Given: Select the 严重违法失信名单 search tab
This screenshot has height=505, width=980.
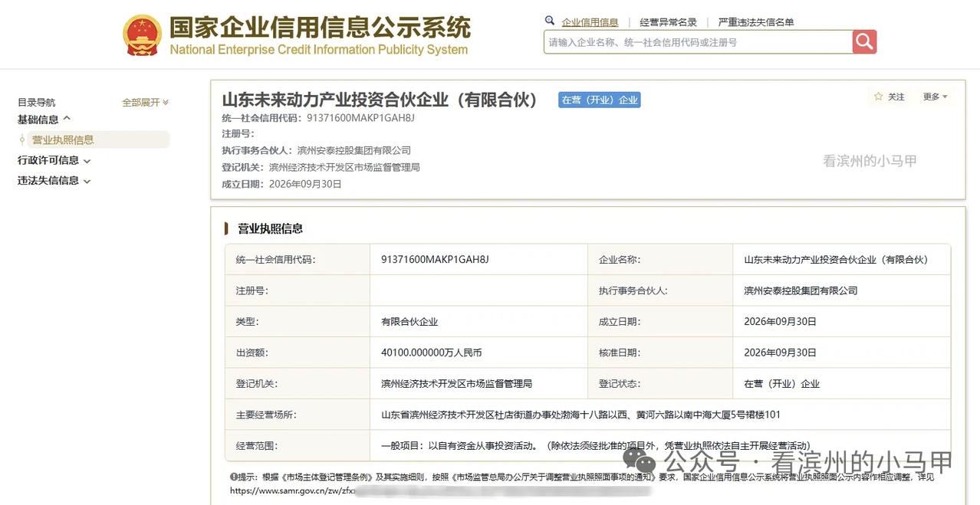Looking at the screenshot, I should coord(756,22).
